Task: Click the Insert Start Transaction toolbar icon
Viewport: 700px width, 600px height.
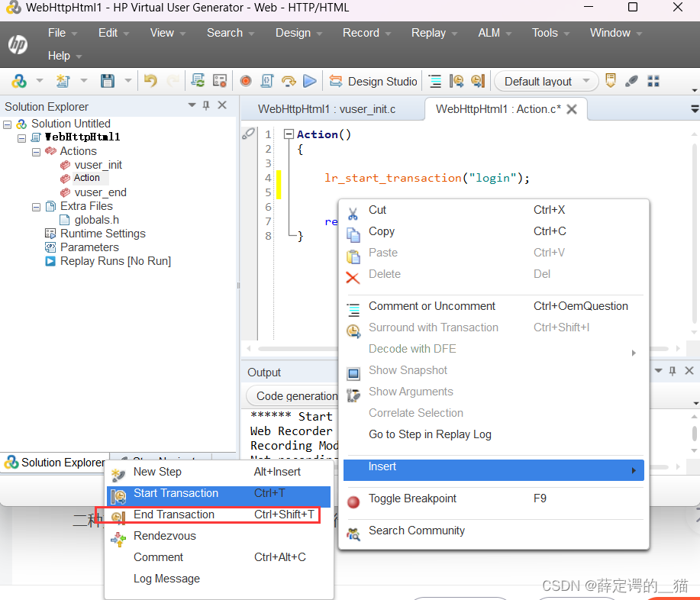Action: tap(456, 81)
